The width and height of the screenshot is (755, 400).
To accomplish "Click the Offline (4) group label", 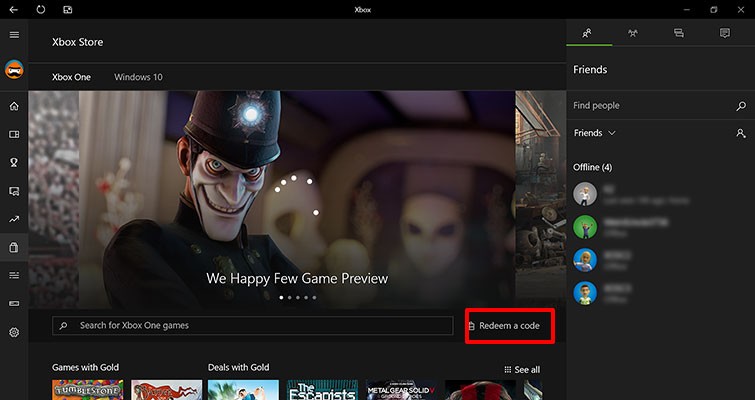I will click(592, 167).
